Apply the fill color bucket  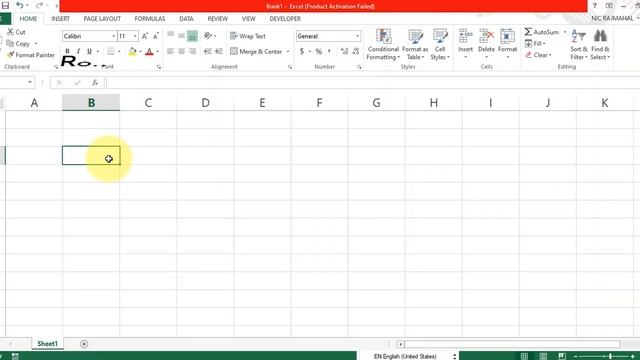click(x=133, y=51)
